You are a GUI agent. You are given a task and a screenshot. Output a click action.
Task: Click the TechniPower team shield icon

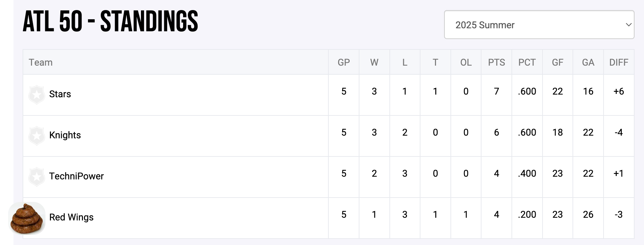pyautogui.click(x=37, y=177)
